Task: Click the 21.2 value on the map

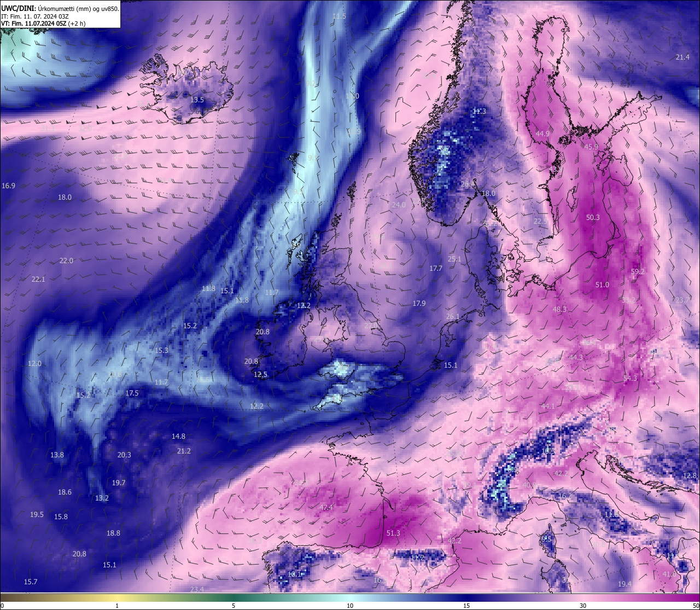Action: (184, 451)
